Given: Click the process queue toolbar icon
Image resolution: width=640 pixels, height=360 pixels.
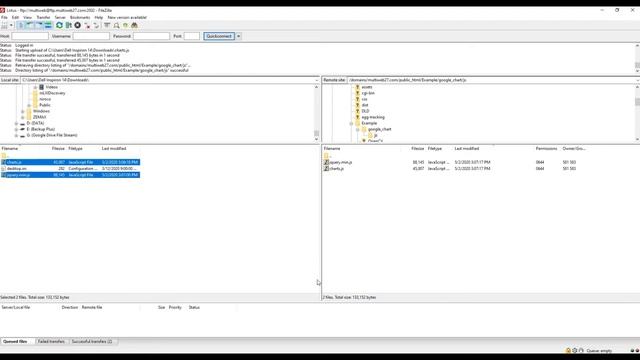Looking at the screenshot, I should (x=69, y=25).
